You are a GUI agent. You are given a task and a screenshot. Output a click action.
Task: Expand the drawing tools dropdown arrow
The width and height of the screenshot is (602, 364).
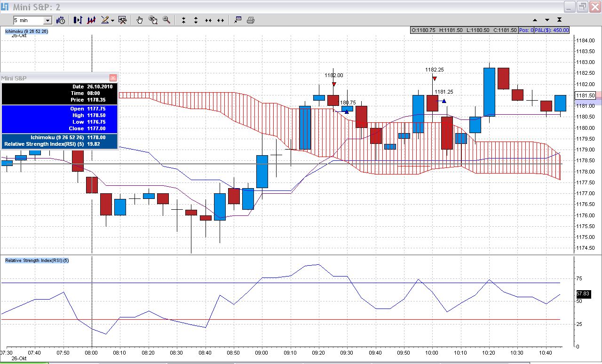(113, 20)
